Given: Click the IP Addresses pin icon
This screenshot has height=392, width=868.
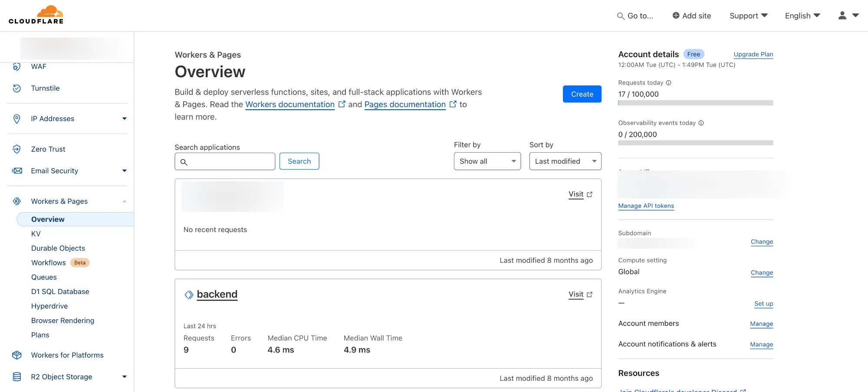Looking at the screenshot, I should (x=16, y=119).
